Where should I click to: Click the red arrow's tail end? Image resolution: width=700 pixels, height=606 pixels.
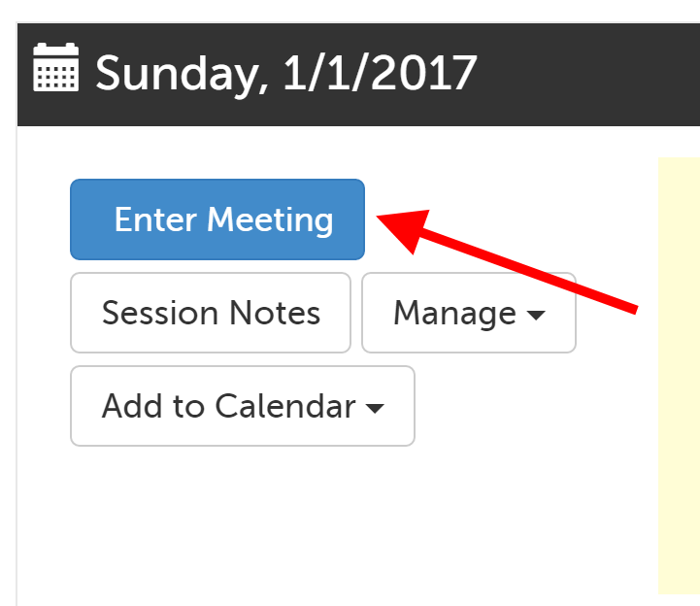[634, 310]
